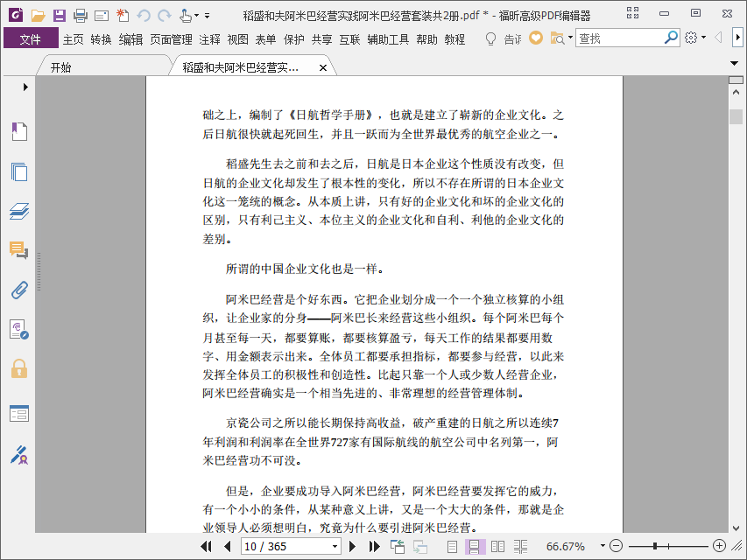The image size is (747, 560).
Task: Open the 教程 ribbon tab
Action: [x=455, y=39]
